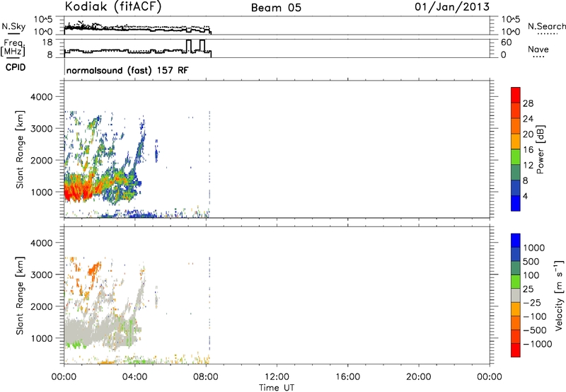Click the 28 label on power colorbar
The image size is (566, 392).
pos(528,103)
